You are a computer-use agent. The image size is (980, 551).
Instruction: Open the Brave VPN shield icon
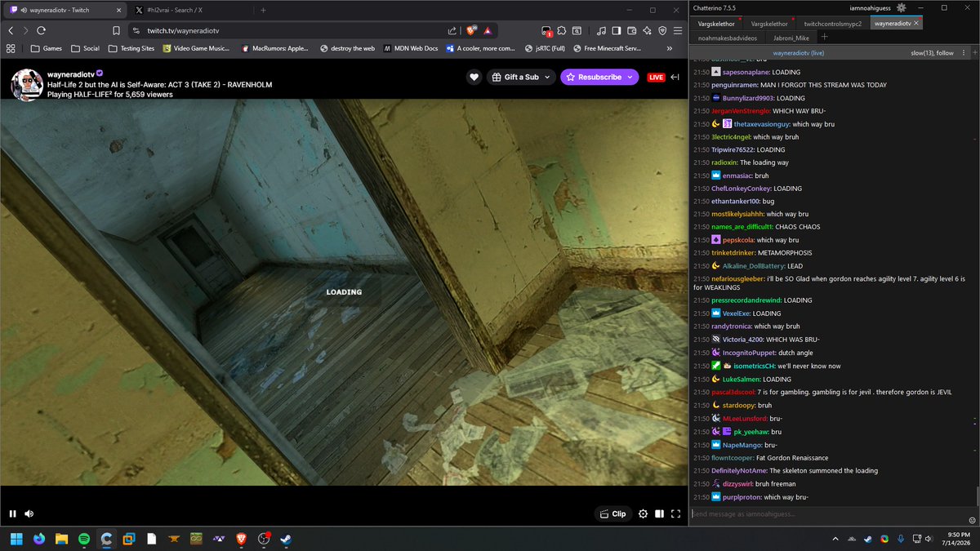tap(661, 30)
